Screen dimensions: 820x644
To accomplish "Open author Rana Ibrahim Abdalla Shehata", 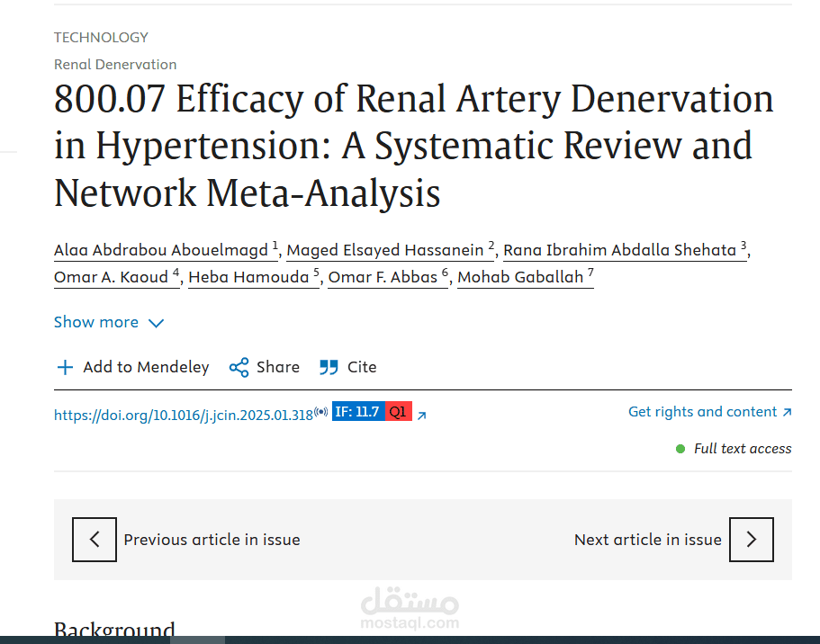I will (625, 250).
